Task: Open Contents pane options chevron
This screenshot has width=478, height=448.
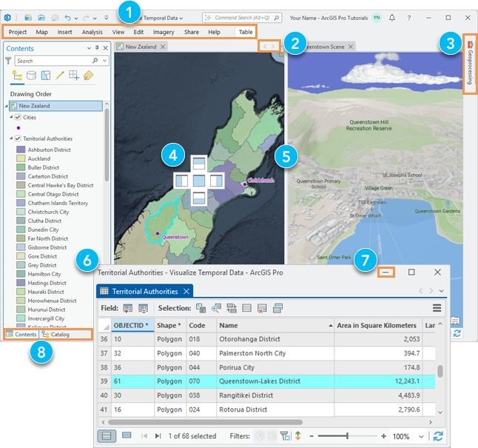Action: [89, 48]
